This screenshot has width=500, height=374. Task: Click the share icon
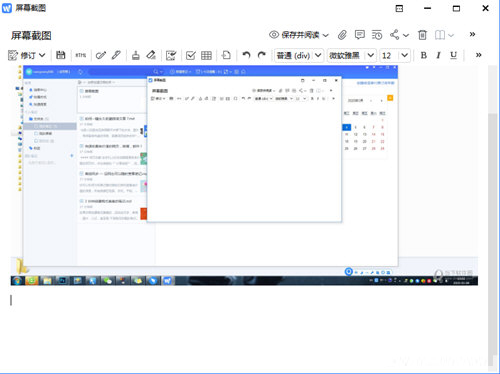click(395, 35)
